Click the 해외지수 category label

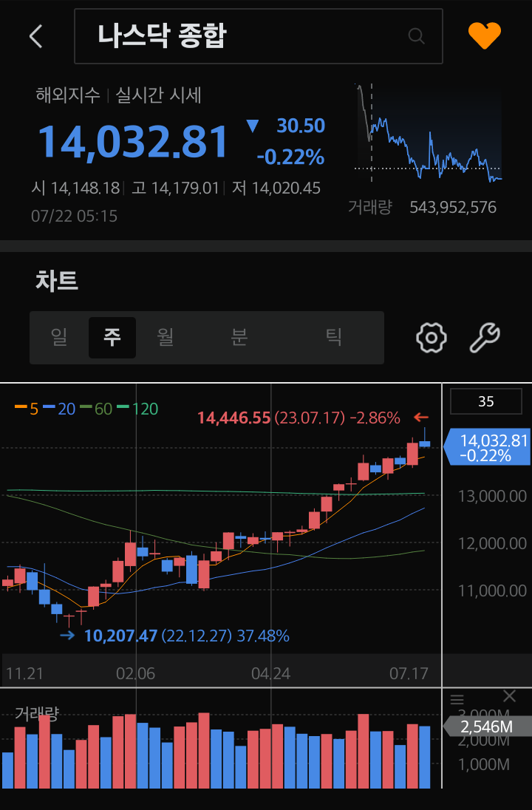coord(68,95)
